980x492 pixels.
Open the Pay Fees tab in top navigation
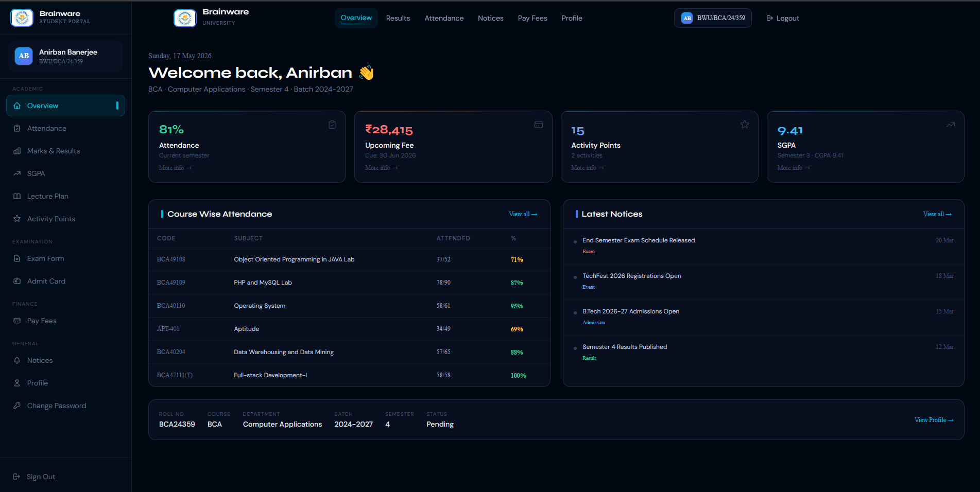[x=532, y=18]
